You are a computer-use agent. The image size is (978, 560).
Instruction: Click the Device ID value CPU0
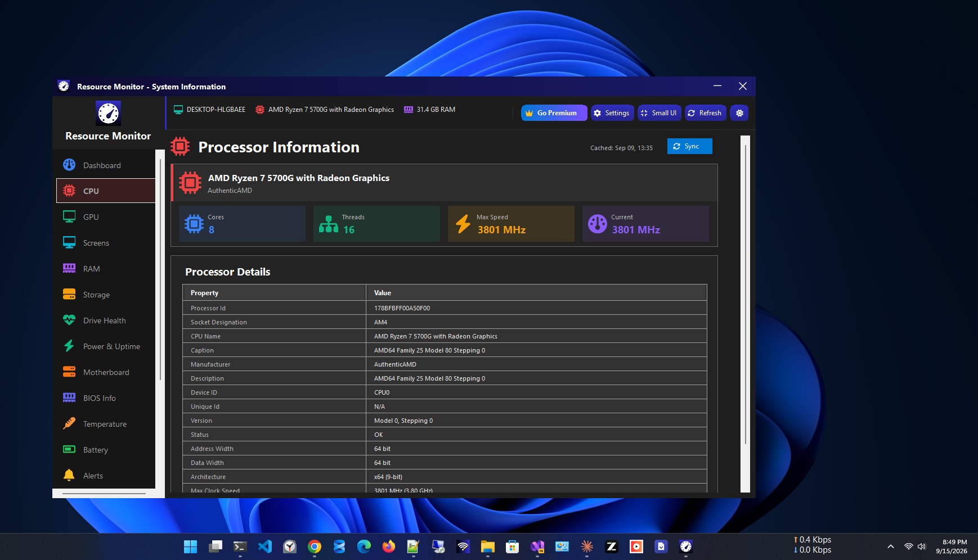(x=382, y=392)
